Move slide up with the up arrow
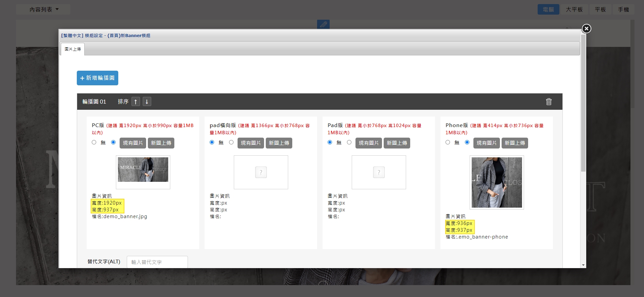Image resolution: width=644 pixels, height=297 pixels. click(136, 102)
